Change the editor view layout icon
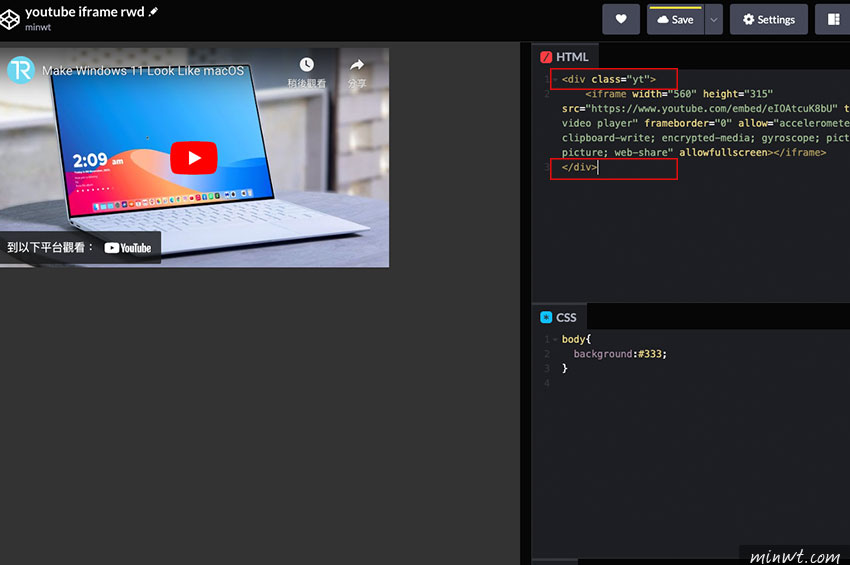The height and width of the screenshot is (565, 850). tap(833, 20)
